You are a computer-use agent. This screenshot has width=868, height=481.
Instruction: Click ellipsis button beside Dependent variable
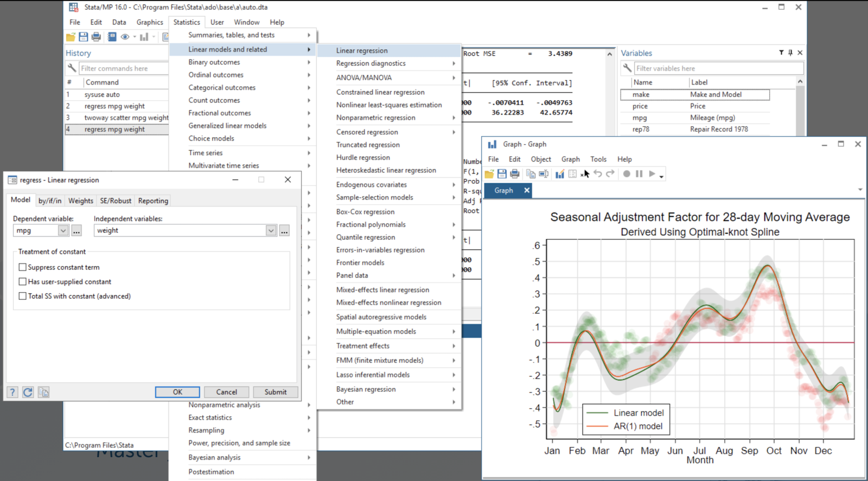76,231
